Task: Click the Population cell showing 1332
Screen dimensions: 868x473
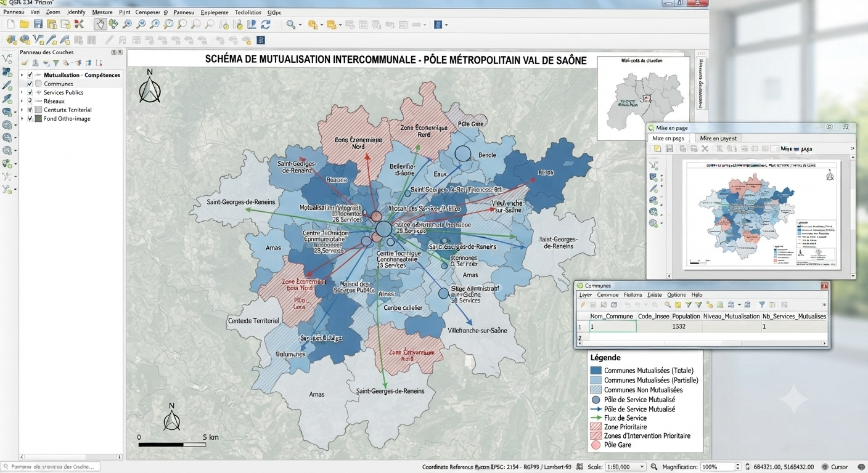Action: [x=686, y=327]
